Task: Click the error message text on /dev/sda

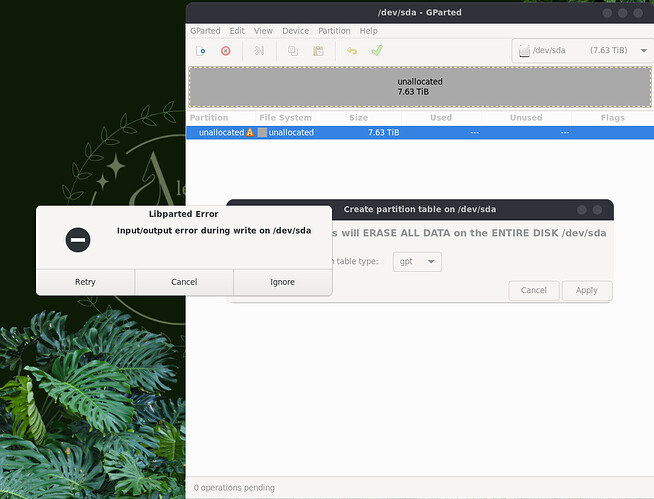Action: tap(214, 230)
